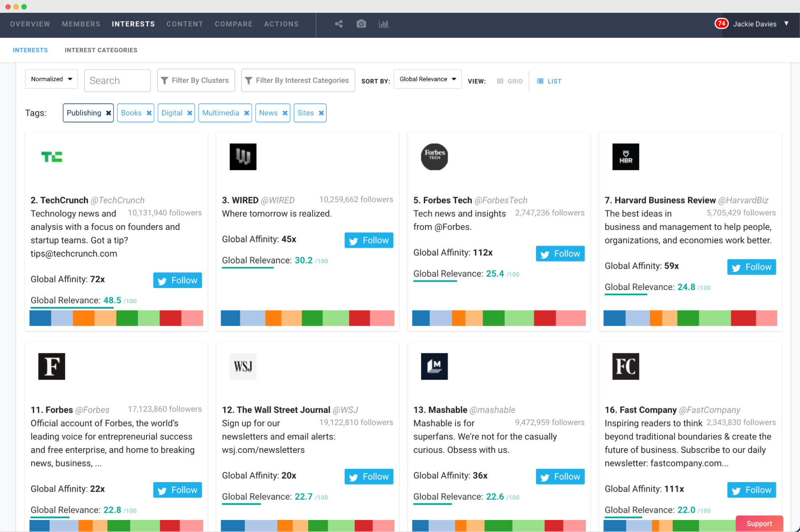Switch to Interest Categories tab
800x532 pixels.
coord(102,50)
